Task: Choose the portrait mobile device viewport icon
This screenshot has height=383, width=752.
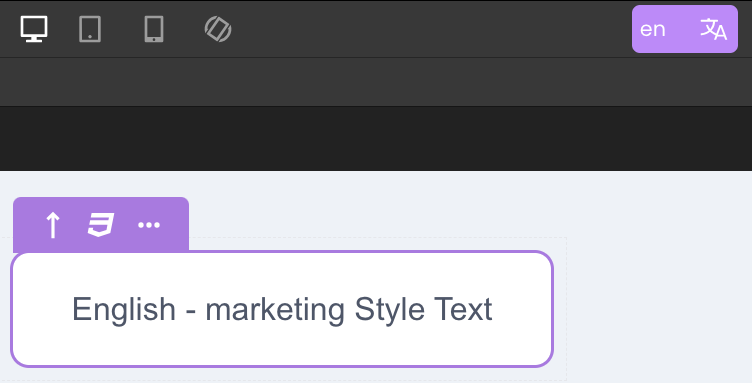Action: (x=154, y=29)
